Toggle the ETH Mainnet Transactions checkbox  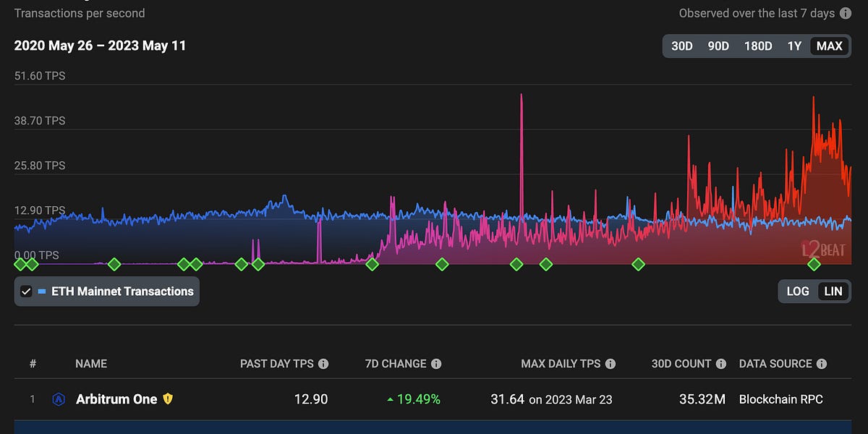[27, 292]
